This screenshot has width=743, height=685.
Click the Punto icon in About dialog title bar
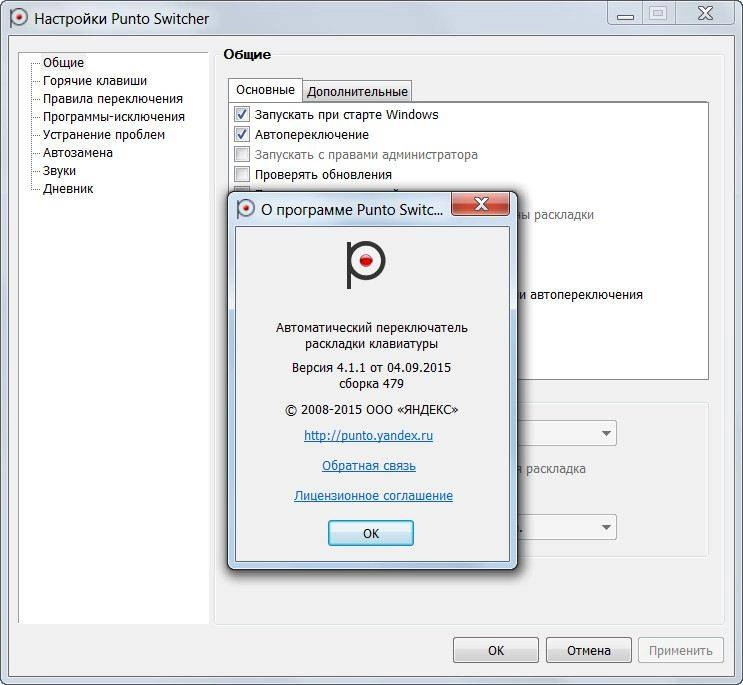click(245, 209)
